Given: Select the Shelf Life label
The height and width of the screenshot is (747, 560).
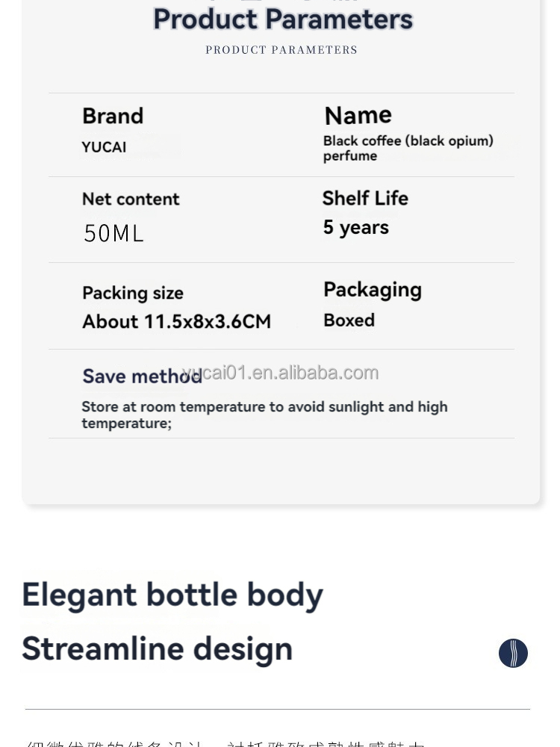Looking at the screenshot, I should pyautogui.click(x=365, y=198).
